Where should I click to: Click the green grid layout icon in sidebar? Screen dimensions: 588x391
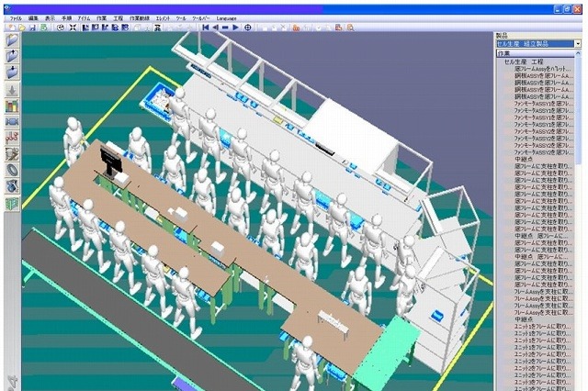(12, 204)
